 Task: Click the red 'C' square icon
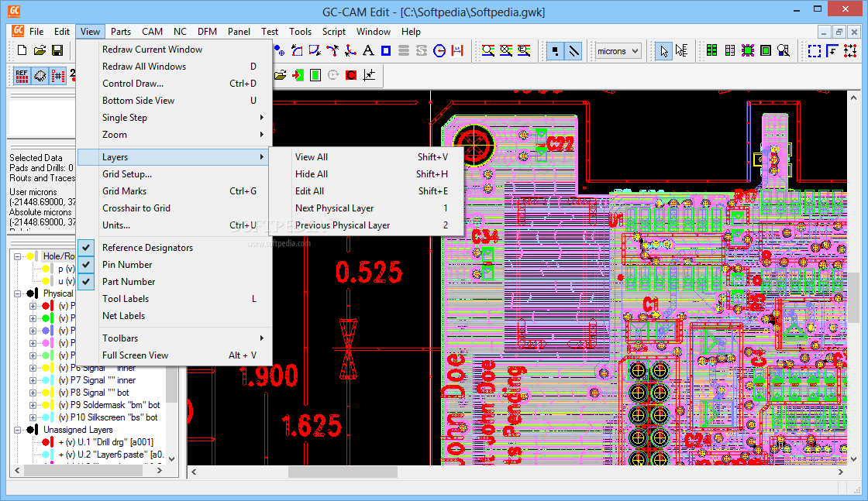pos(351,74)
